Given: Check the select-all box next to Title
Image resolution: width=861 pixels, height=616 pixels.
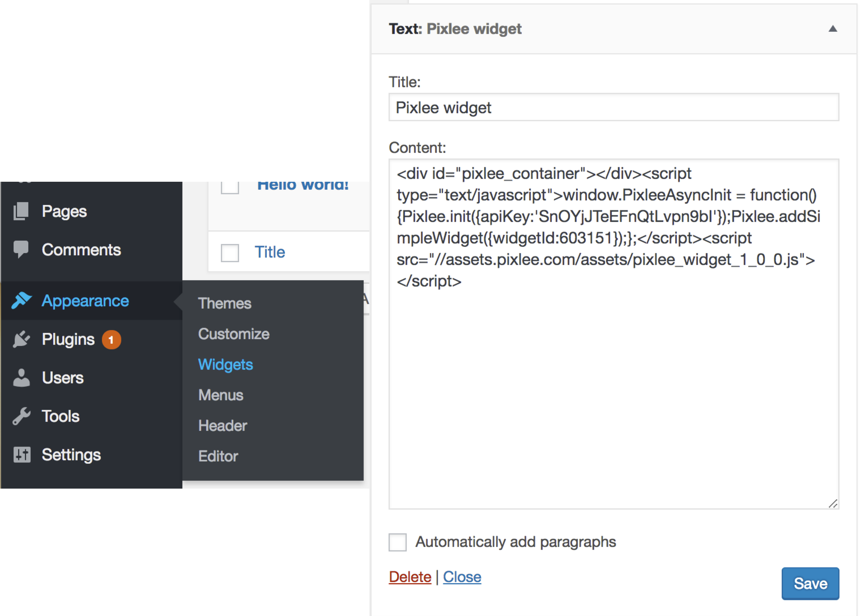Looking at the screenshot, I should pos(230,253).
